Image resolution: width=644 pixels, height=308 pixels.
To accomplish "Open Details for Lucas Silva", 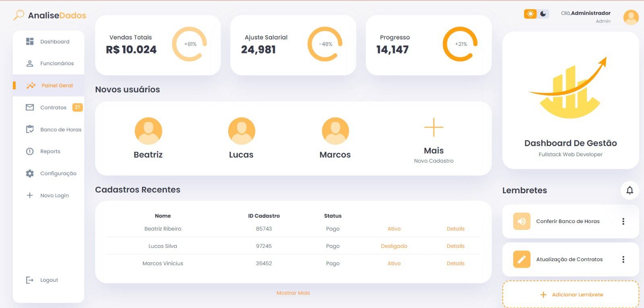I will pyautogui.click(x=456, y=246).
